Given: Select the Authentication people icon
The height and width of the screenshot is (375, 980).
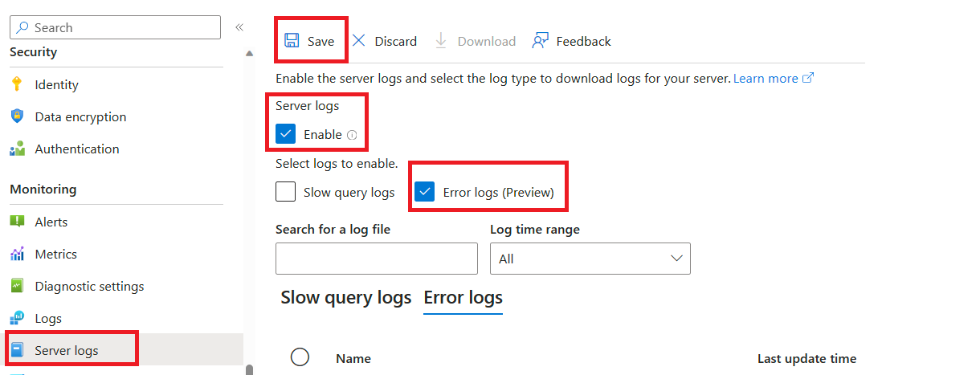Looking at the screenshot, I should [x=17, y=149].
